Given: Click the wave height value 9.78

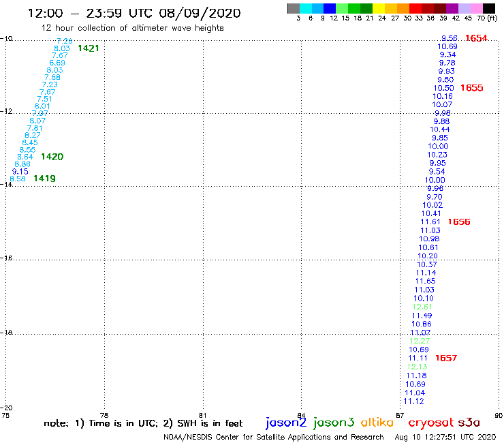Looking at the screenshot, I should (447, 63).
